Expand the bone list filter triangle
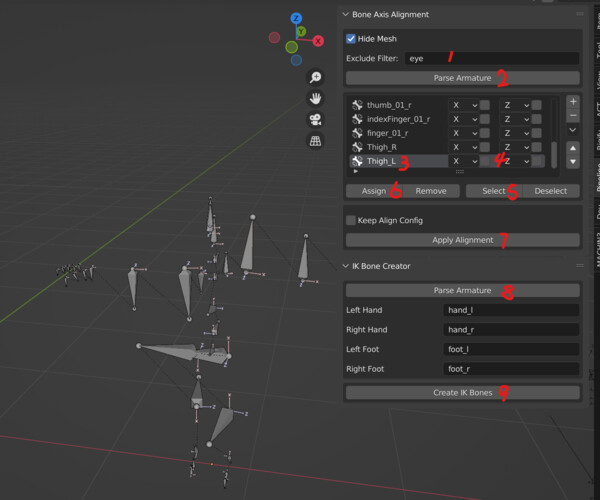The height and width of the screenshot is (500, 600). tap(356, 171)
